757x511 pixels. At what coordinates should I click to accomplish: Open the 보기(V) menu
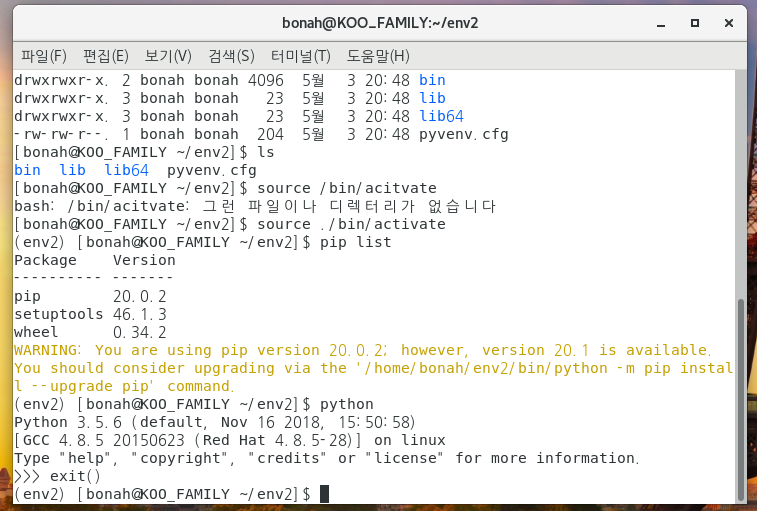click(x=168, y=56)
